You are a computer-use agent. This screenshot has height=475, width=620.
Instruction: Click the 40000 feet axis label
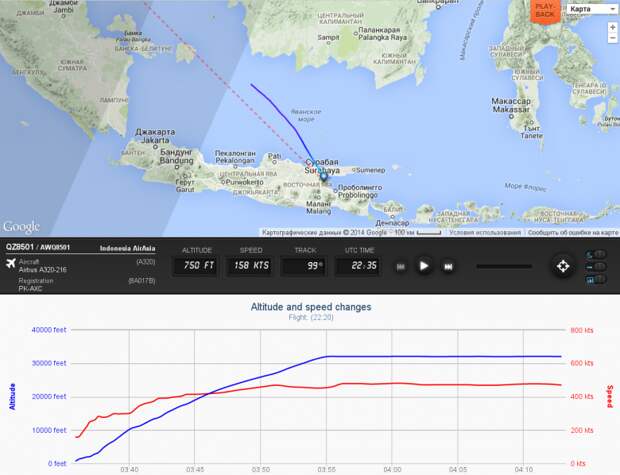pos(49,330)
